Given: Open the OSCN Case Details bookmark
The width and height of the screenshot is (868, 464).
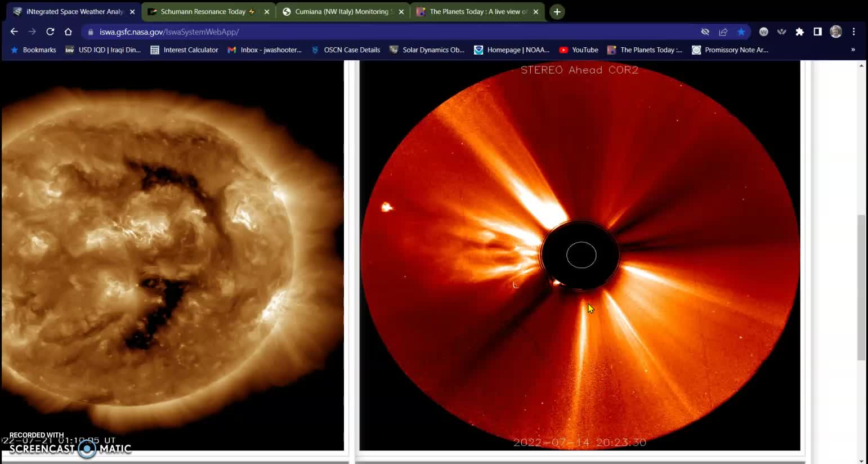Looking at the screenshot, I should coord(346,50).
